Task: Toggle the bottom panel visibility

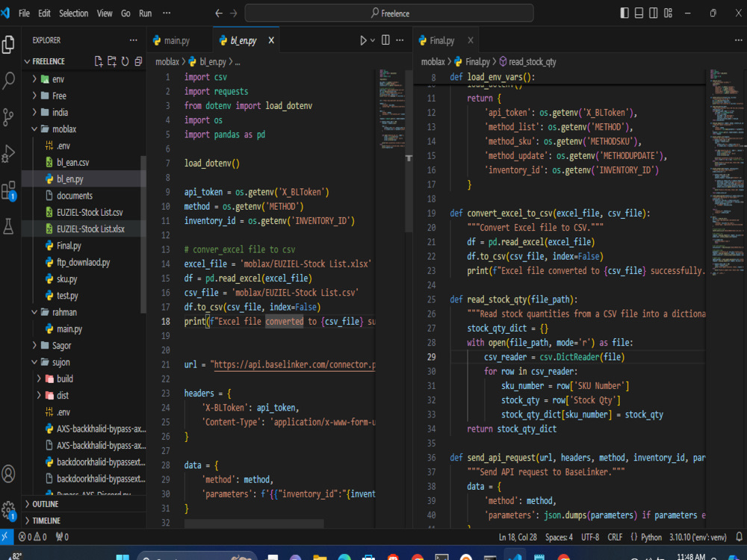Action: tap(639, 13)
